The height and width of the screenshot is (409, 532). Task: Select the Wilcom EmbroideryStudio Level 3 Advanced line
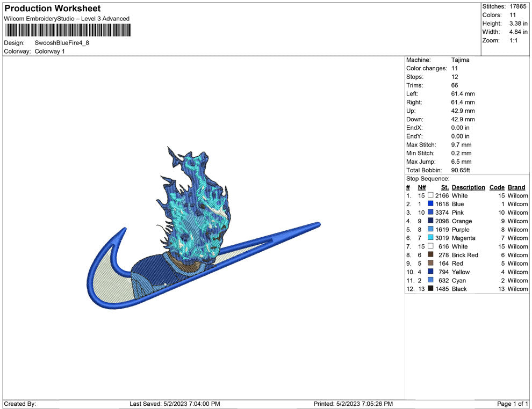coord(67,19)
